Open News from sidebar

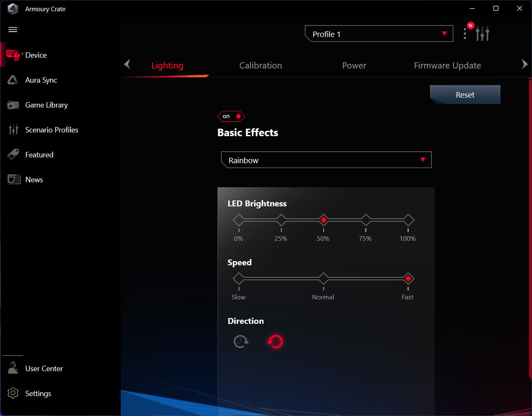[34, 180]
